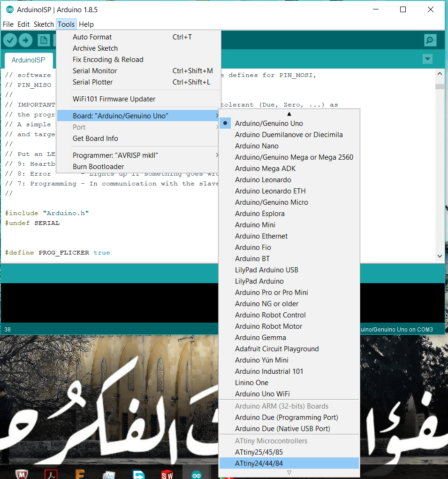
Task: Open Serial Plotter menu entry
Action: point(138,82)
